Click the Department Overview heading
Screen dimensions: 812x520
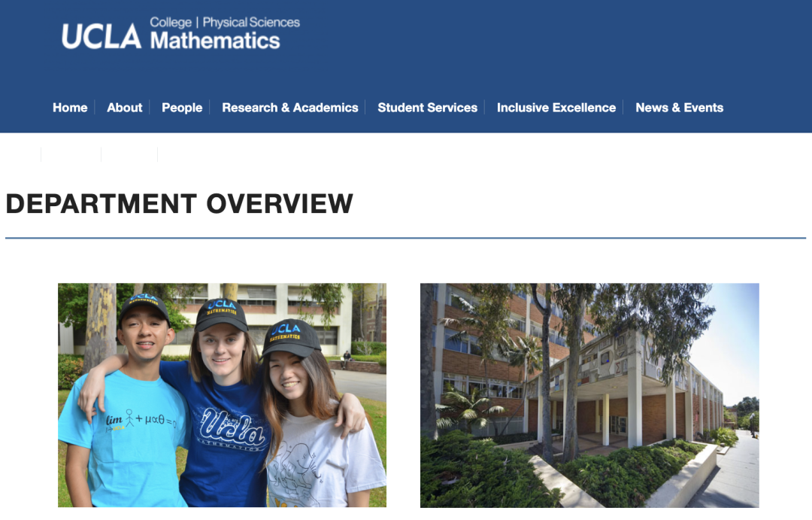pos(179,204)
